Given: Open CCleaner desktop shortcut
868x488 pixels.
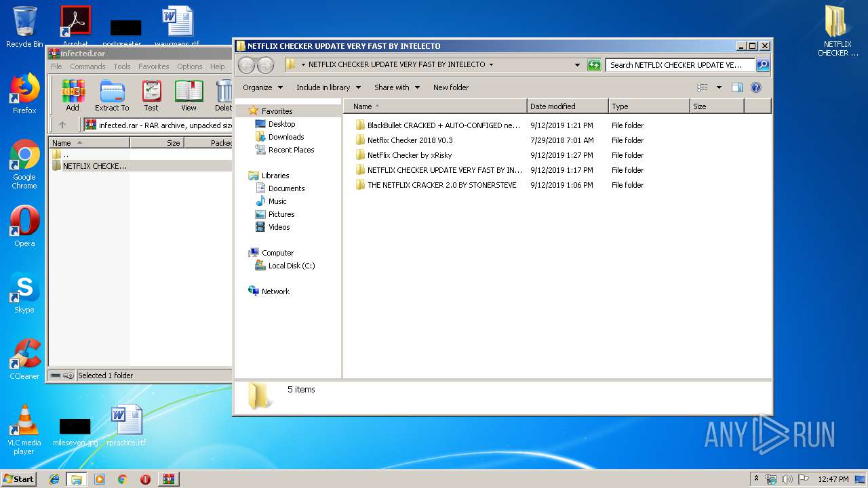Looking at the screenshot, I should [24, 359].
